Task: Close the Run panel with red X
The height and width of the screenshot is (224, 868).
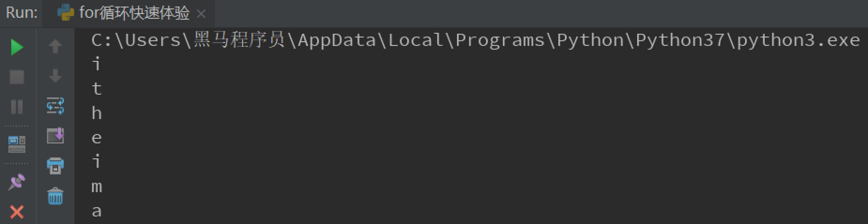Action: 17,212
